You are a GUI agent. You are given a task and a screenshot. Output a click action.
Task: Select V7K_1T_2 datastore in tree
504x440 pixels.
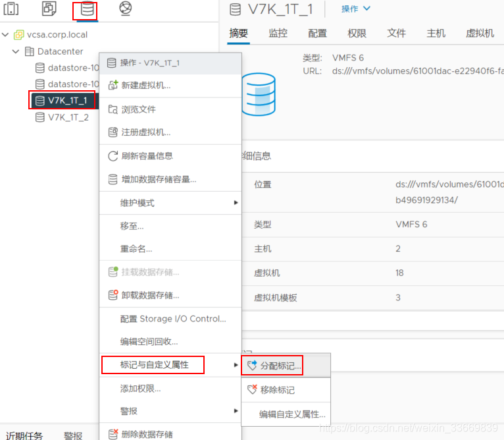[68, 117]
